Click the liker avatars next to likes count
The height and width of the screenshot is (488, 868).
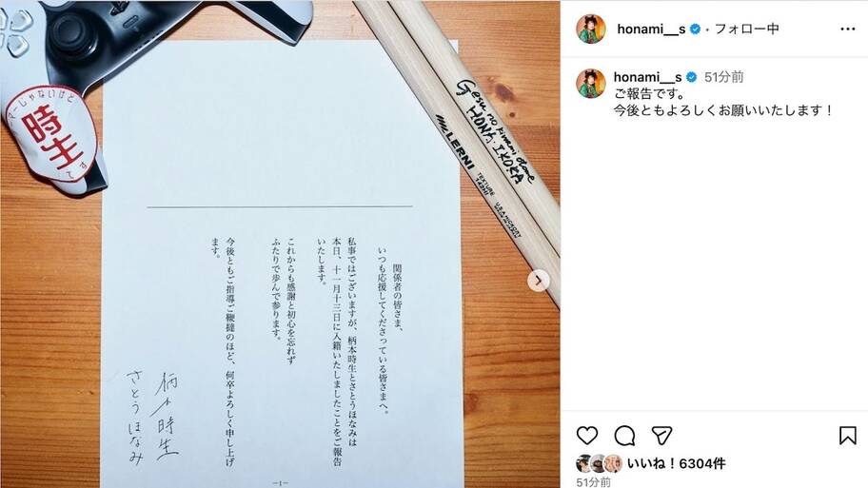[600, 463]
